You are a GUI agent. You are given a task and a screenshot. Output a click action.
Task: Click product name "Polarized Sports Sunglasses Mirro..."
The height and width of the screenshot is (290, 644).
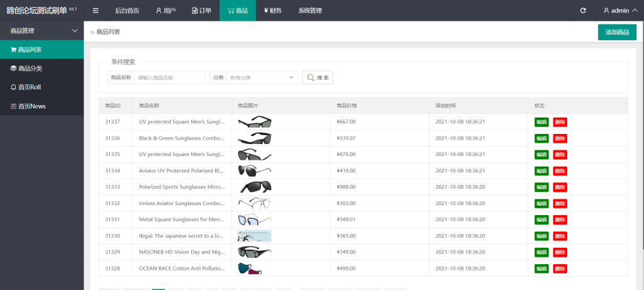[x=182, y=187]
